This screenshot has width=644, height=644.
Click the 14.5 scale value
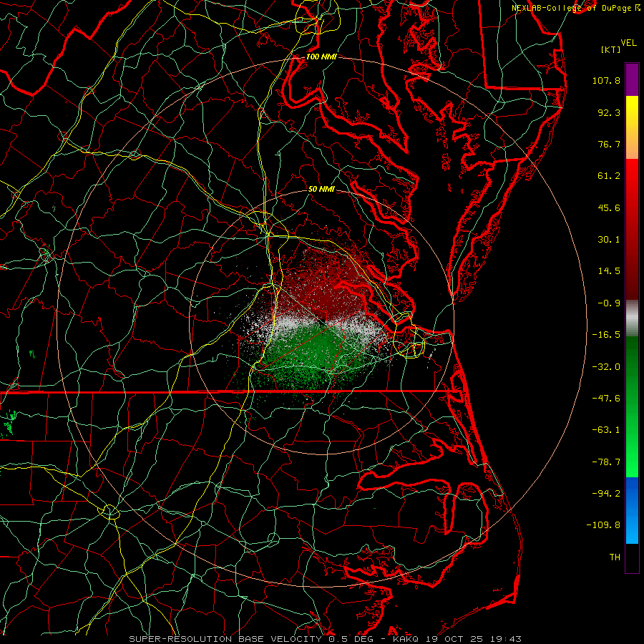pyautogui.click(x=609, y=271)
